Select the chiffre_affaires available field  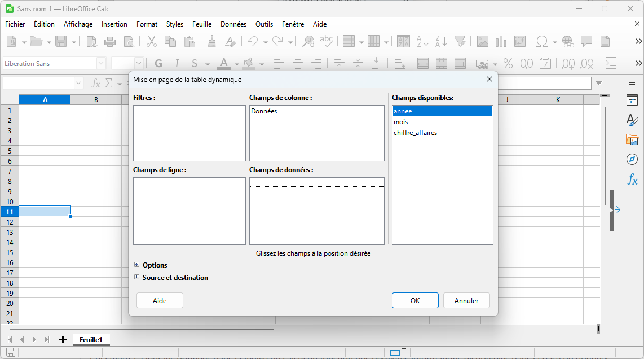click(415, 133)
